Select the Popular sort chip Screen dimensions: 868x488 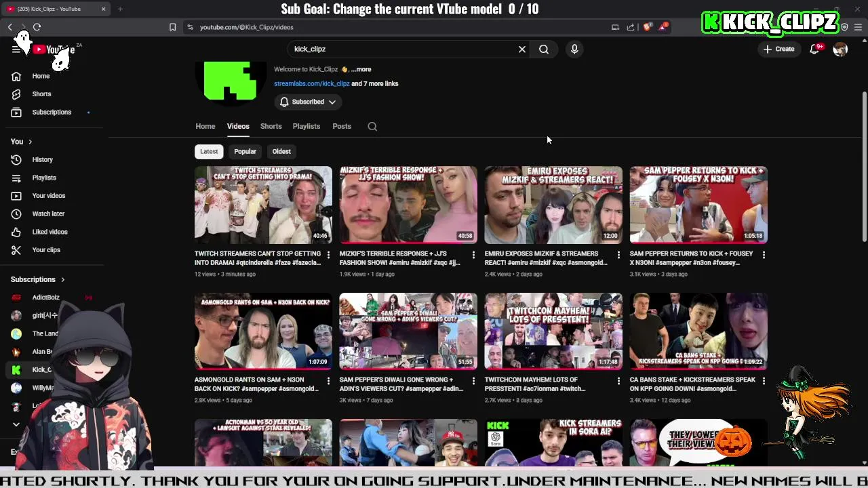point(245,151)
